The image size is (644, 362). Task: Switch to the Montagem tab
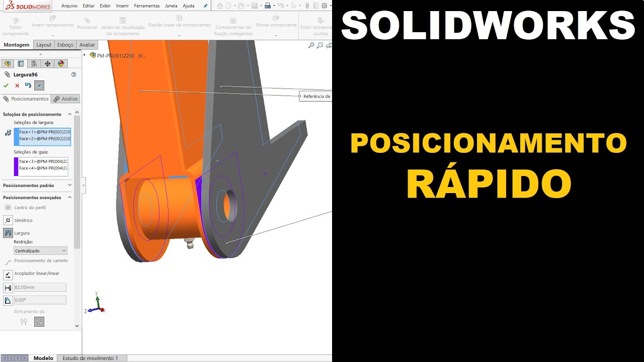[17, 45]
